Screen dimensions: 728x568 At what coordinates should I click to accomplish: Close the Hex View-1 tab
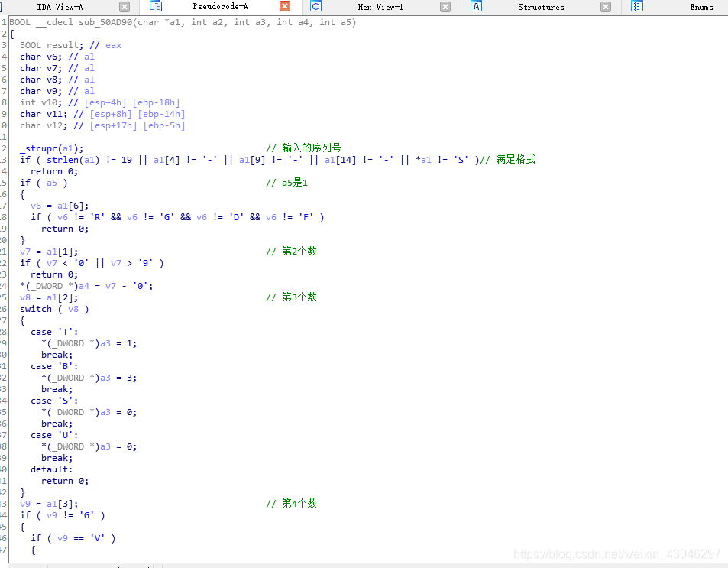(x=445, y=7)
